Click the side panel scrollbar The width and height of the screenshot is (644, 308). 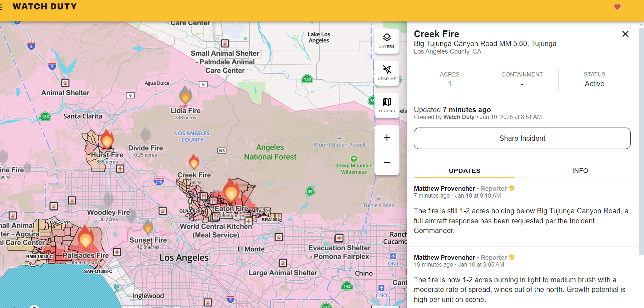pyautogui.click(x=641, y=141)
